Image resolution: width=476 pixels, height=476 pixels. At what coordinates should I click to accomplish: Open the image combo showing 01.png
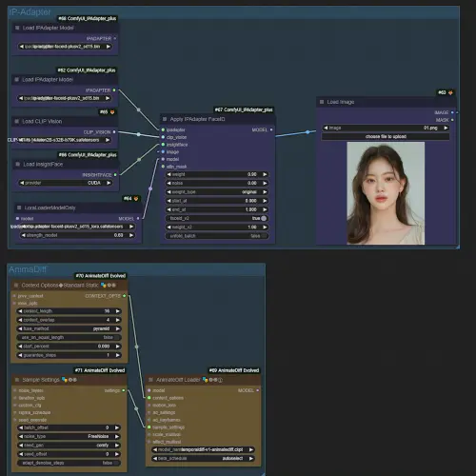click(386, 128)
